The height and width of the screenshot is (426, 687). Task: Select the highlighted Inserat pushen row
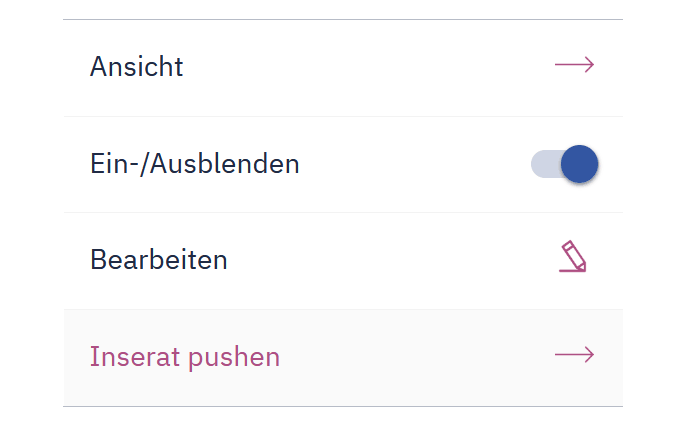tap(343, 358)
